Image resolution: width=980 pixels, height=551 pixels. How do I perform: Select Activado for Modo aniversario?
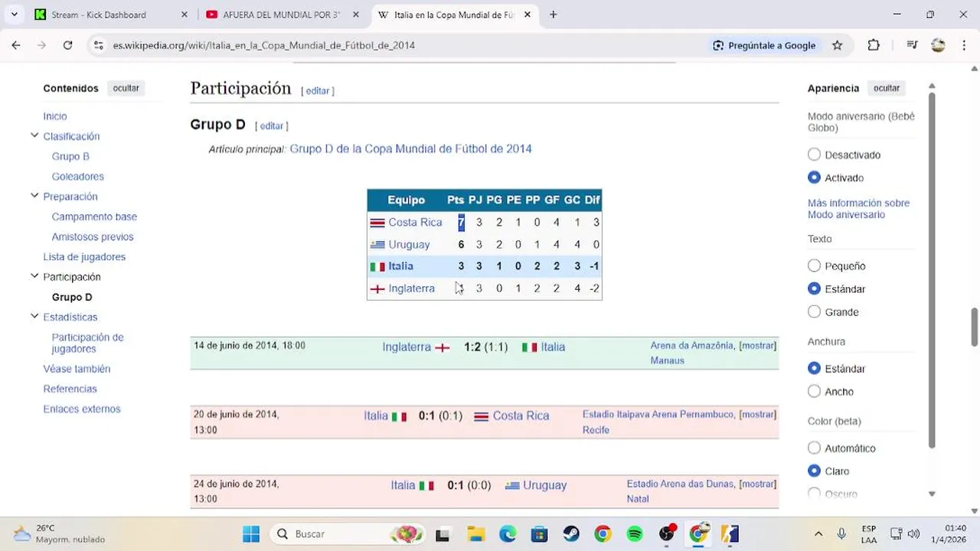pyautogui.click(x=814, y=178)
